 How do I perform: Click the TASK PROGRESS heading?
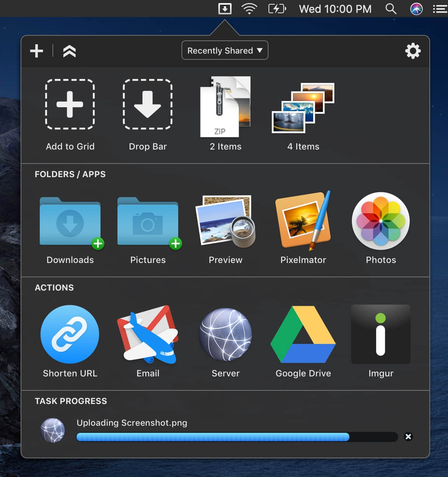click(71, 401)
